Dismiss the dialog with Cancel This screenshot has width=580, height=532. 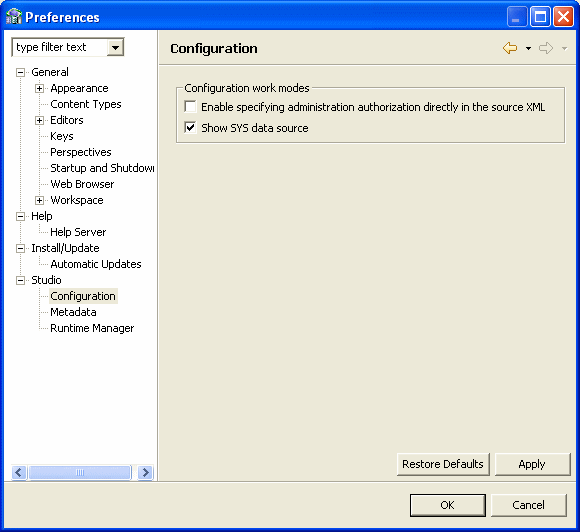[528, 505]
